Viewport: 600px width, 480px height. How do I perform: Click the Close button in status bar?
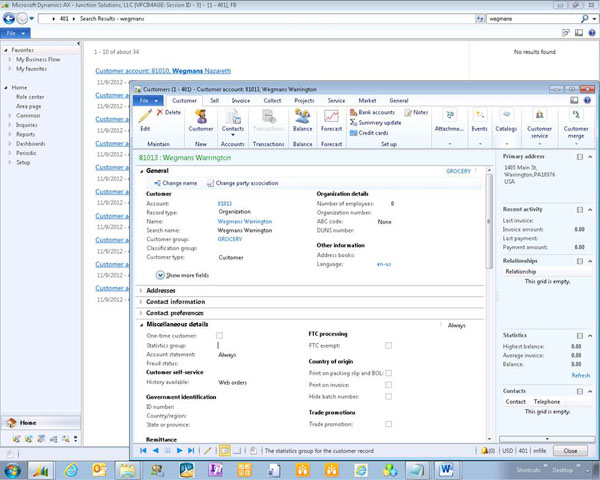point(570,451)
